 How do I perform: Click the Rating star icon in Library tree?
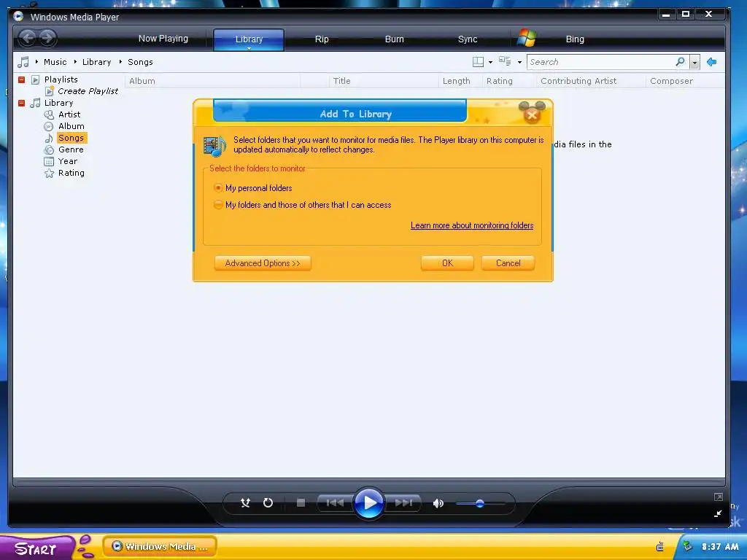[49, 174]
